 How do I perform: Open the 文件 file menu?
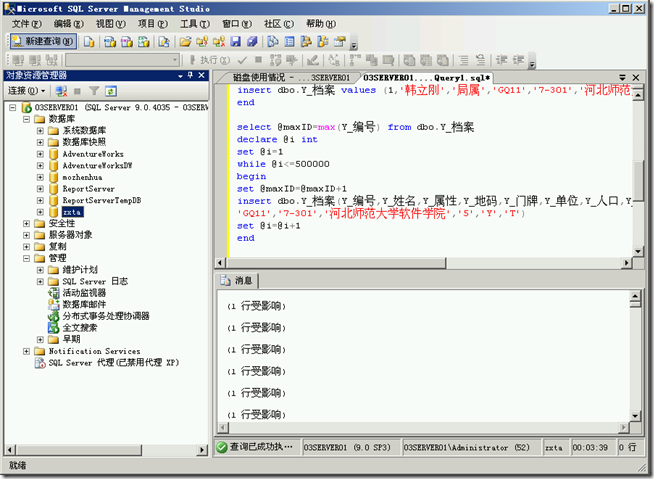(x=27, y=24)
